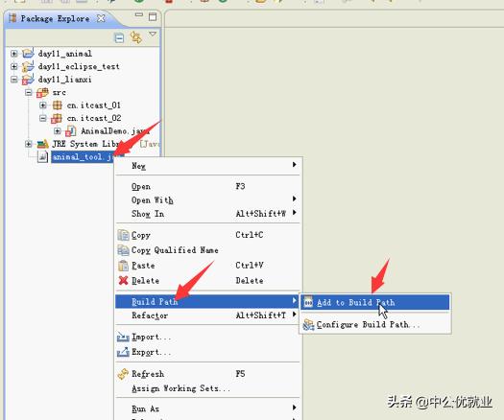Viewport: 504px width, 420px height.
Task: Click the Copy menu icon
Action: (x=123, y=235)
